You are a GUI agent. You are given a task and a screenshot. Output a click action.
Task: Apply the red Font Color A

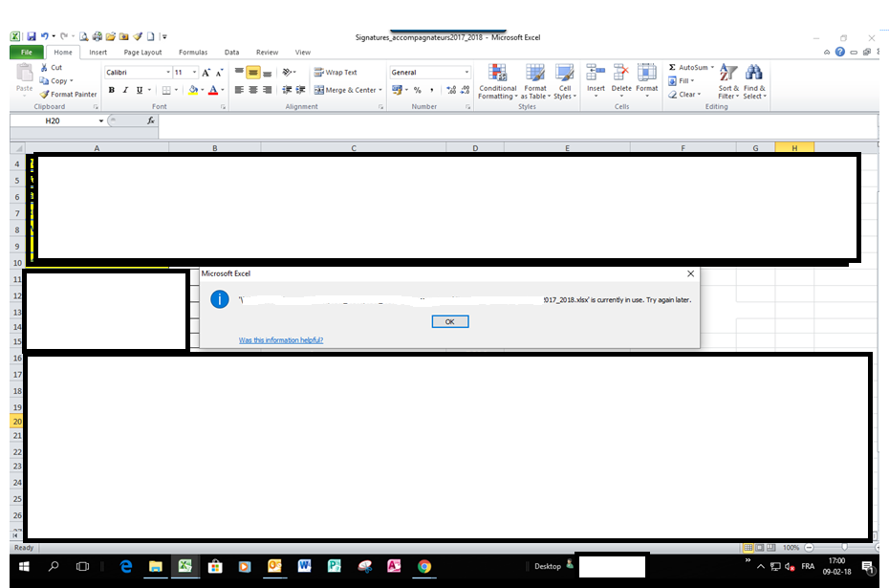[213, 90]
